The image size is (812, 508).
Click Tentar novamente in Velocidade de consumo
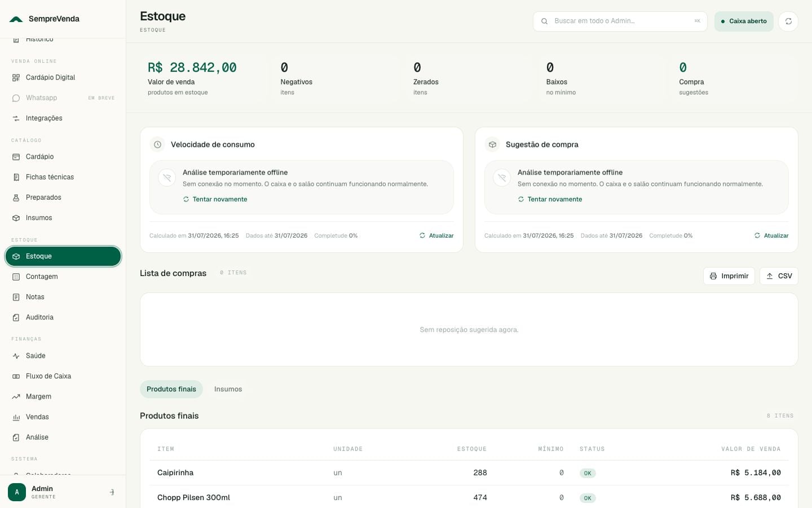[x=215, y=199]
